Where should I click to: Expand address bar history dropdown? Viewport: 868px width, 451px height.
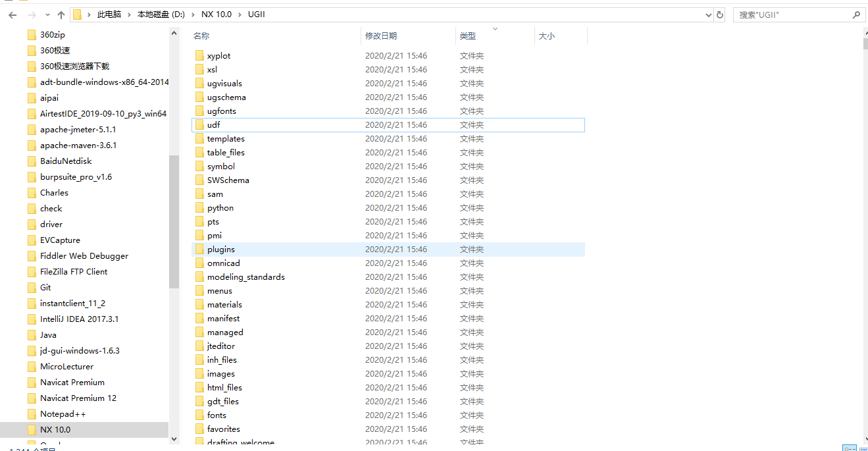708,14
